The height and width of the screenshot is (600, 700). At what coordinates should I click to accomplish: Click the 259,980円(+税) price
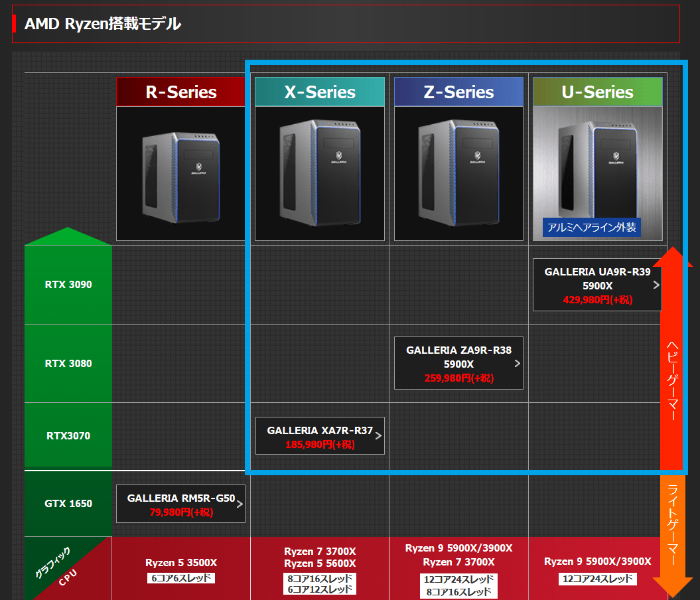coord(458,378)
